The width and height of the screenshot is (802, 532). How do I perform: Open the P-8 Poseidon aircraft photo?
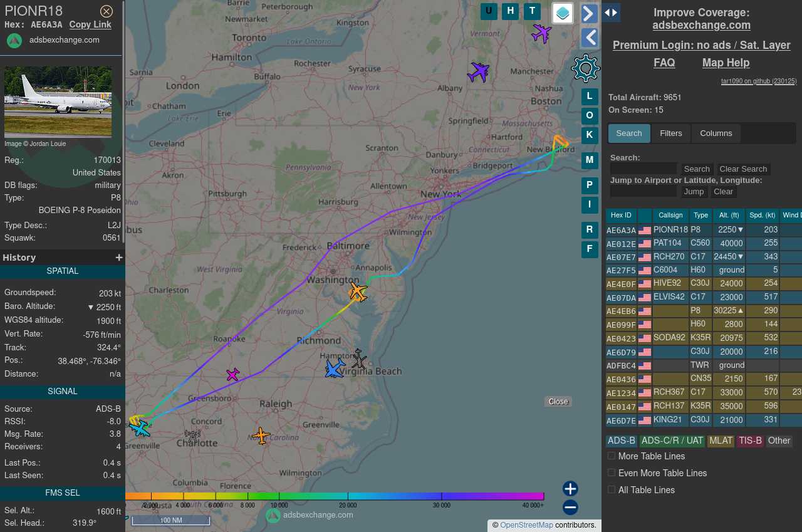[x=58, y=102]
